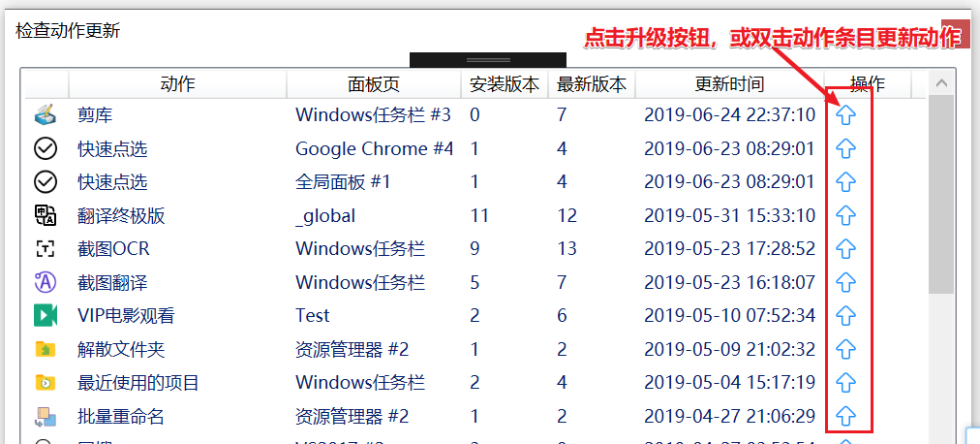Screen dimensions: 980x444
Task: Upgrade the VIP电影观看 action
Action: coord(845,315)
